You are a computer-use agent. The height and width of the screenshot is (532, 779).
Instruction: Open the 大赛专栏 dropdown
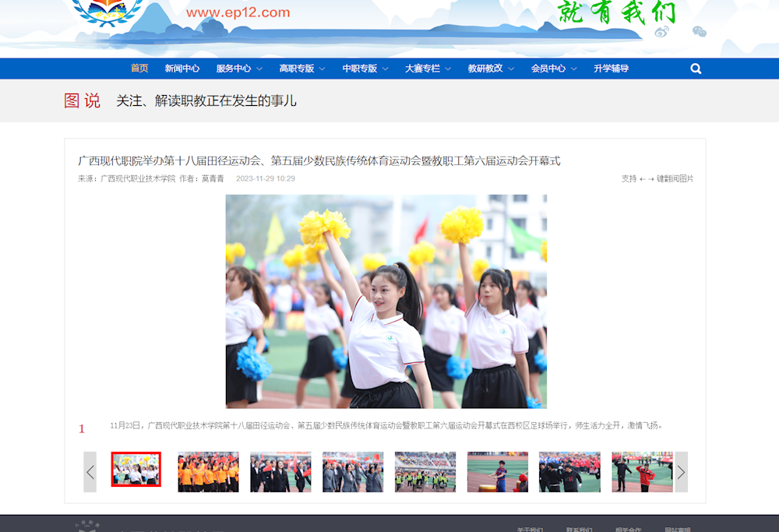(x=428, y=69)
